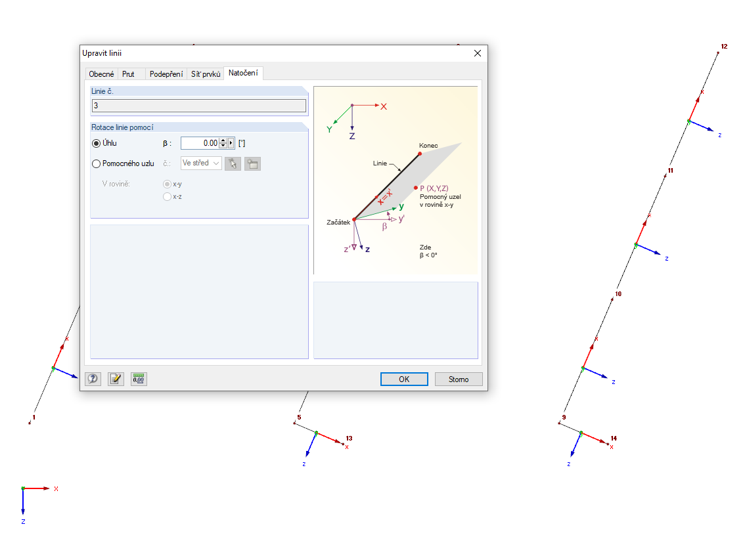The image size is (747, 560).
Task: Decrease β angle with down spinner
Action: [223, 146]
